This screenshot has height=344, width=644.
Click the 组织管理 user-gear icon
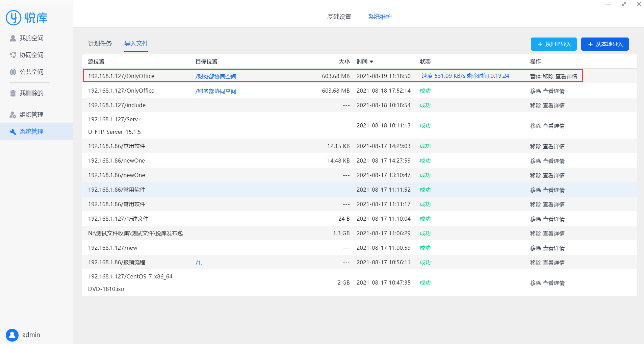[13, 115]
